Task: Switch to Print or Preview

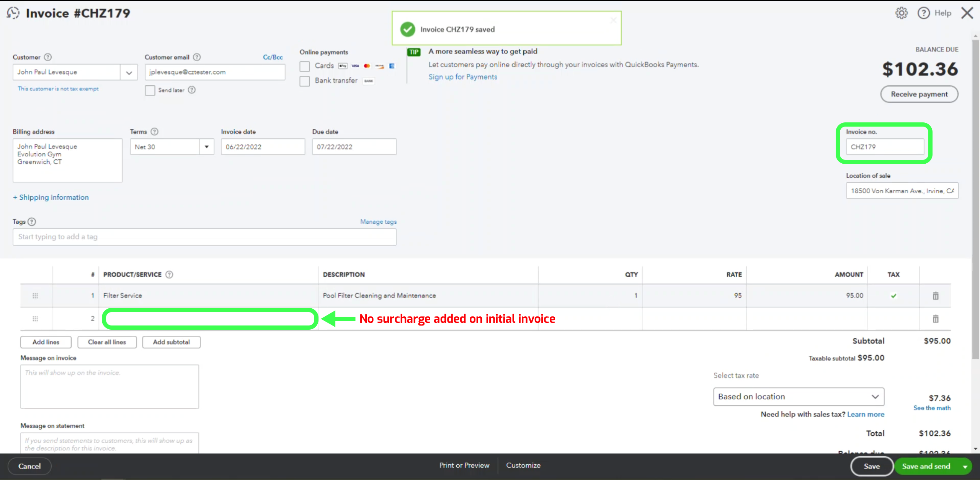Action: (x=464, y=465)
